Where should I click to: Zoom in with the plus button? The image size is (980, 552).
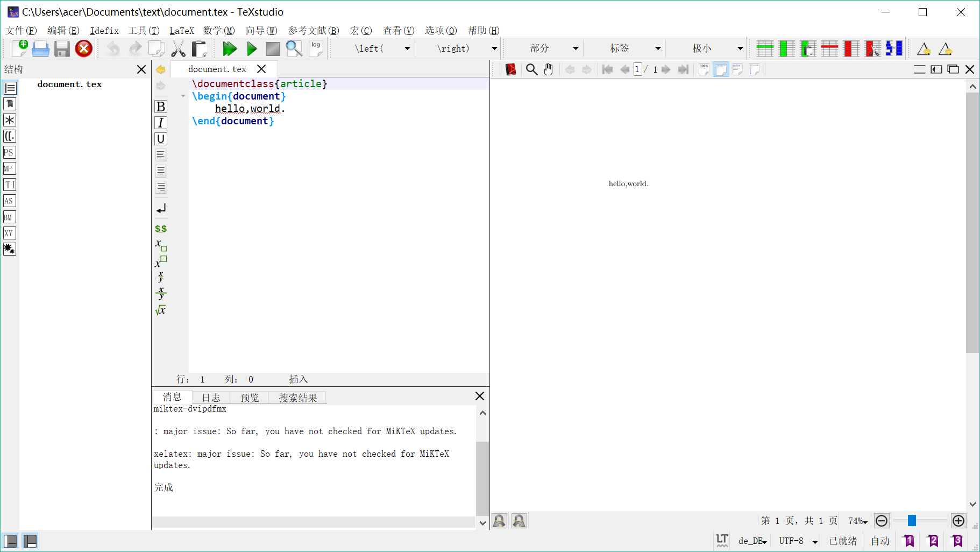point(958,521)
